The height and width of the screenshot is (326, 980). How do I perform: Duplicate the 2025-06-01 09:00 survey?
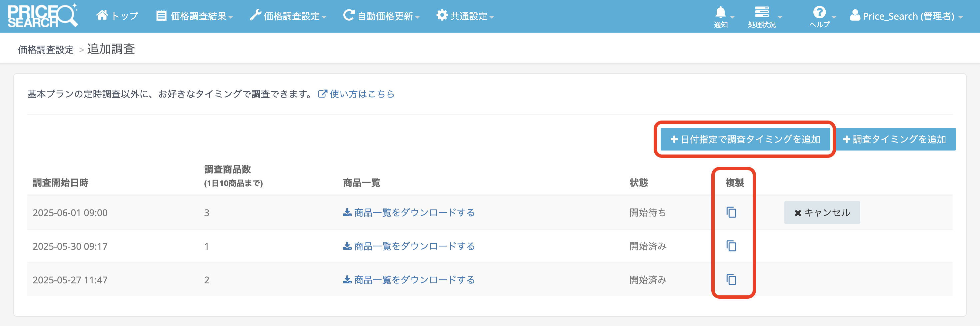click(x=731, y=212)
